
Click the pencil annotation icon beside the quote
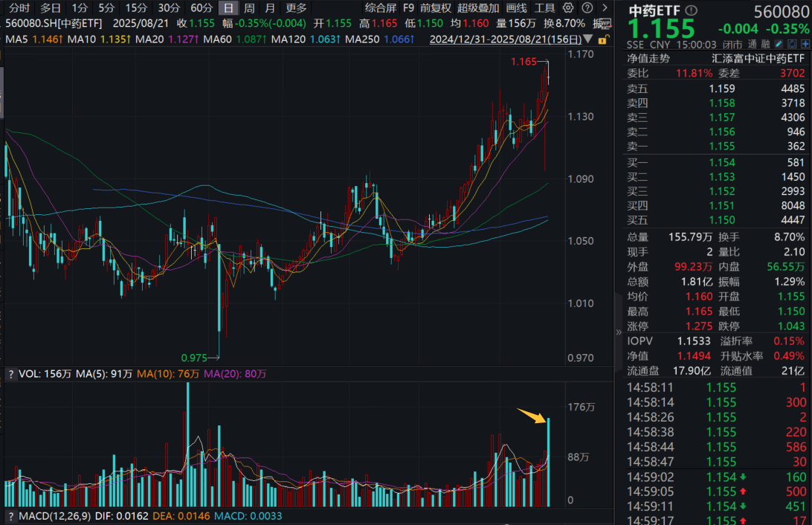[x=779, y=45]
